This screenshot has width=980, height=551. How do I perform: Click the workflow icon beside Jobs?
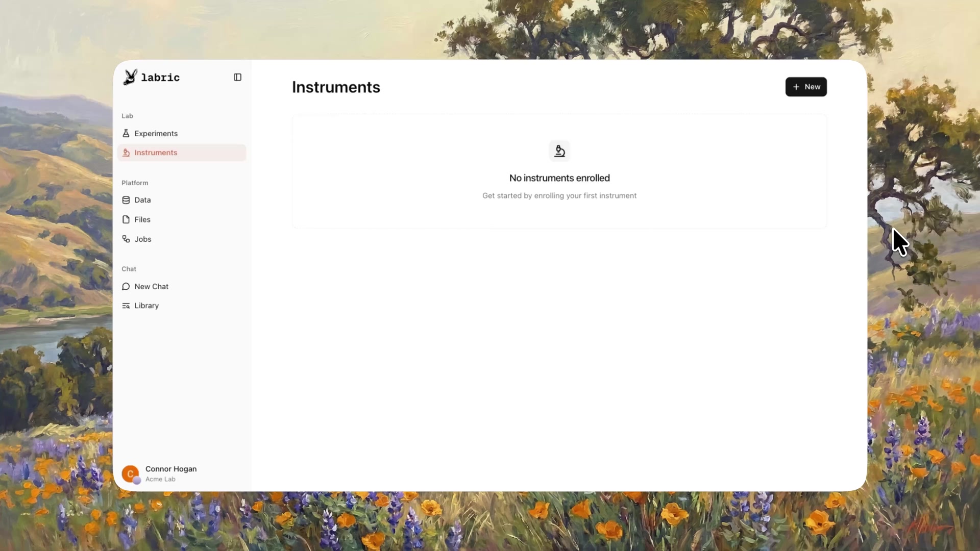(126, 239)
